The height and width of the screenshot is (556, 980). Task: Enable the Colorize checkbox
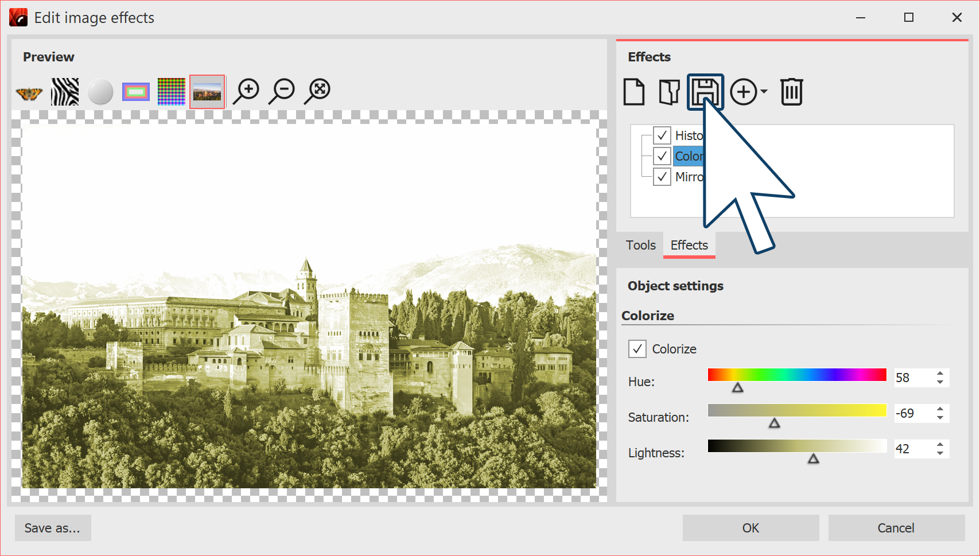point(637,348)
